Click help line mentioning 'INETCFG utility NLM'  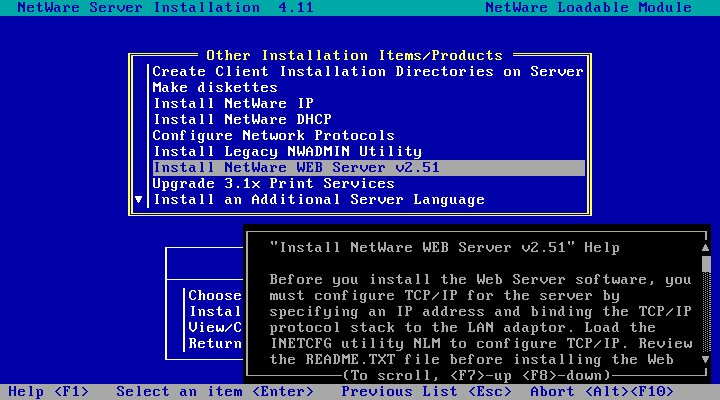click(481, 344)
